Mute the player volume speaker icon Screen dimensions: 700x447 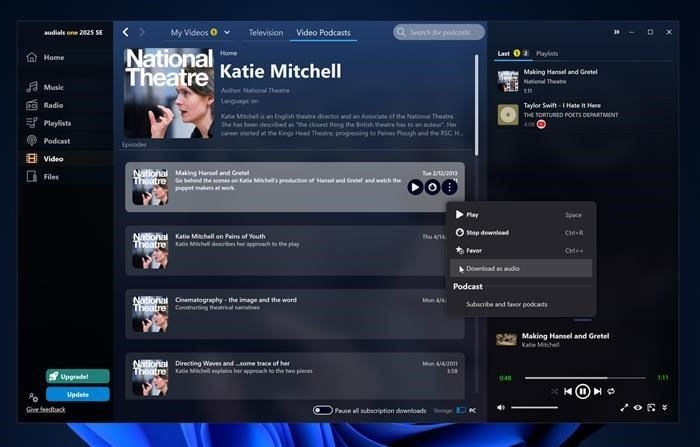(501, 407)
